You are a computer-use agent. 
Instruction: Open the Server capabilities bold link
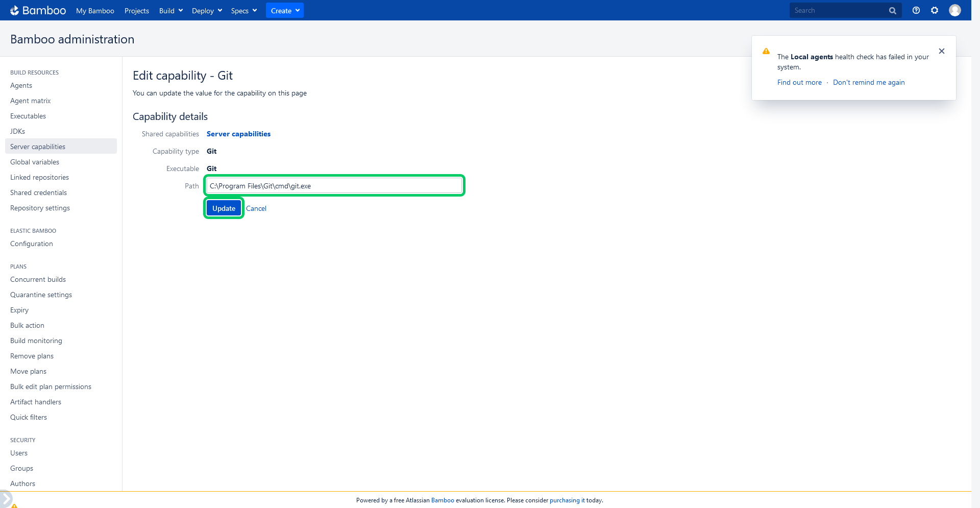238,134
